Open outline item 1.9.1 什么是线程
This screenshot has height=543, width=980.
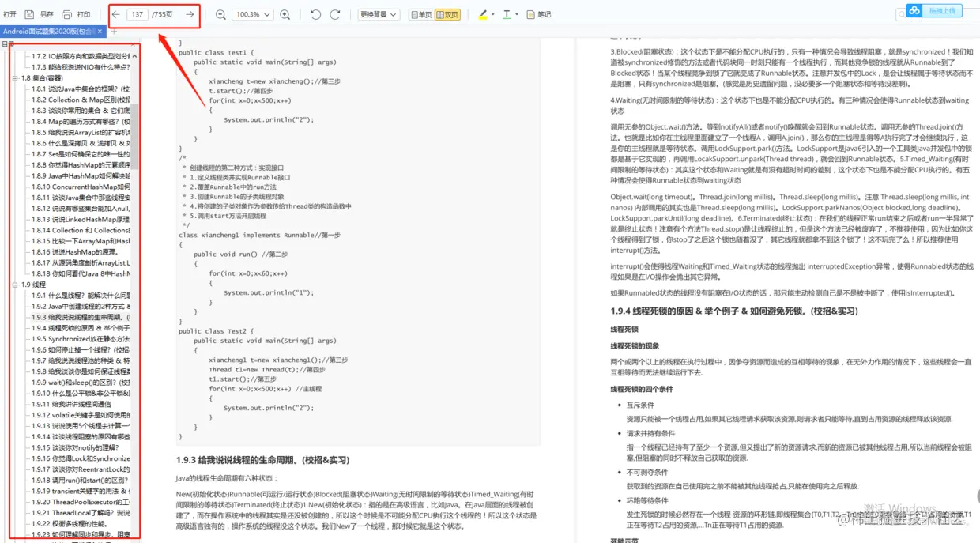[81, 295]
